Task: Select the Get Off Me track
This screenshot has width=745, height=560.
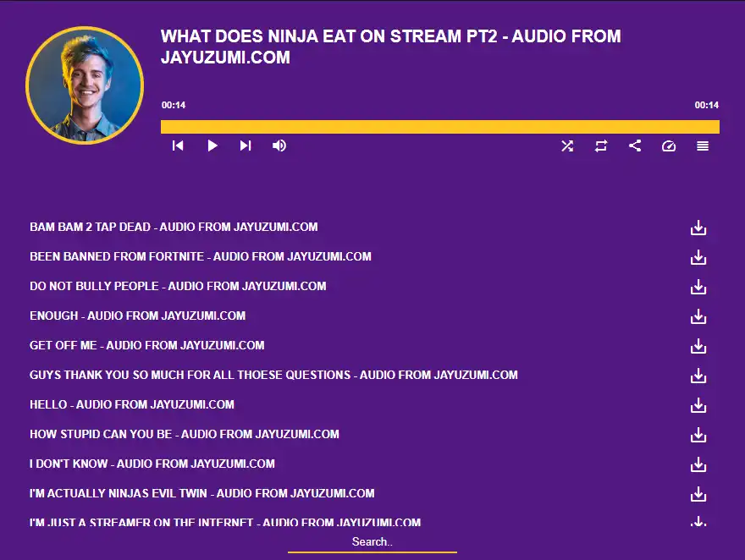Action: [147, 345]
